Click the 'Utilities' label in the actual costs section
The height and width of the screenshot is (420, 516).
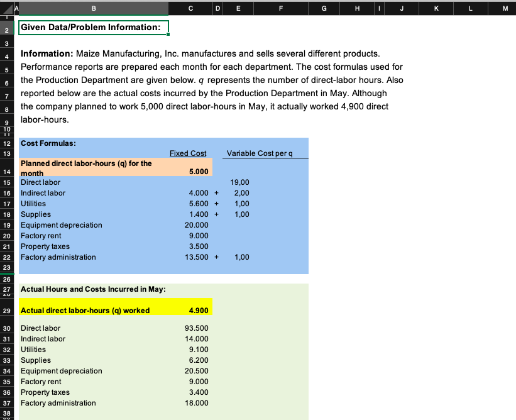pos(33,350)
